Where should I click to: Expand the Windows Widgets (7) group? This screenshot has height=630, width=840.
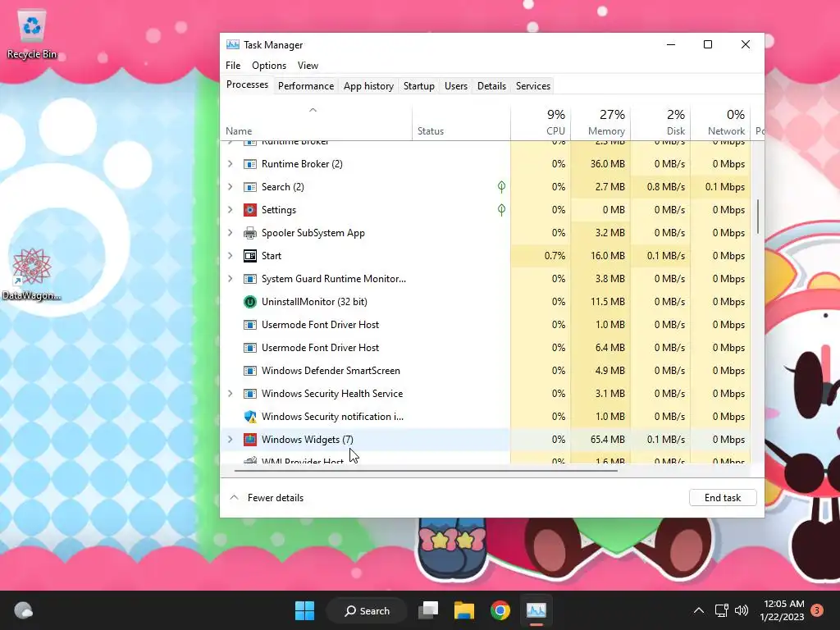coord(231,440)
